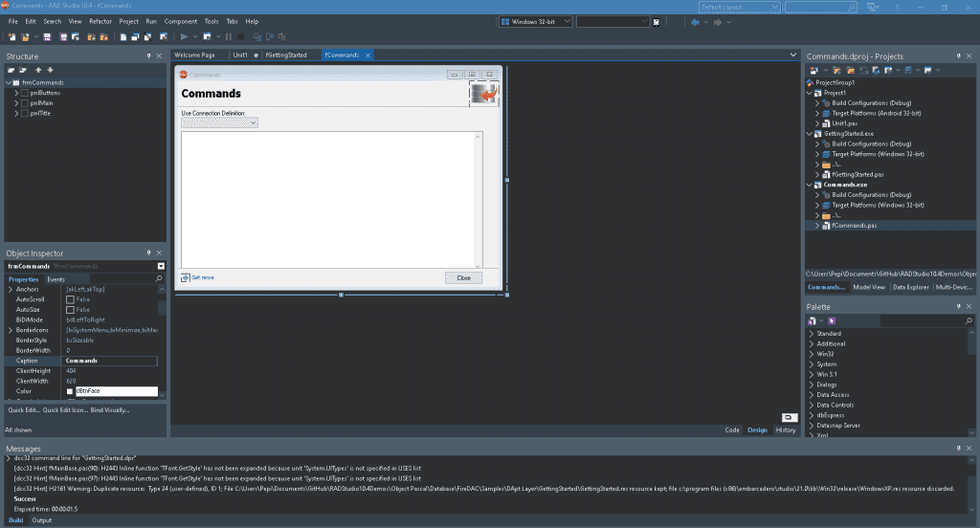Click the search icon in Object Inspector
The width and height of the screenshot is (980, 528).
[159, 279]
